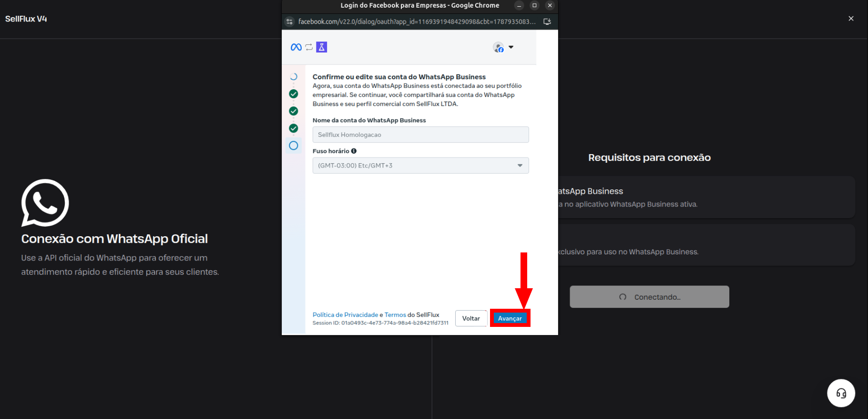This screenshot has width=868, height=419.
Task: Click the third completed step checkmark
Action: [294, 128]
